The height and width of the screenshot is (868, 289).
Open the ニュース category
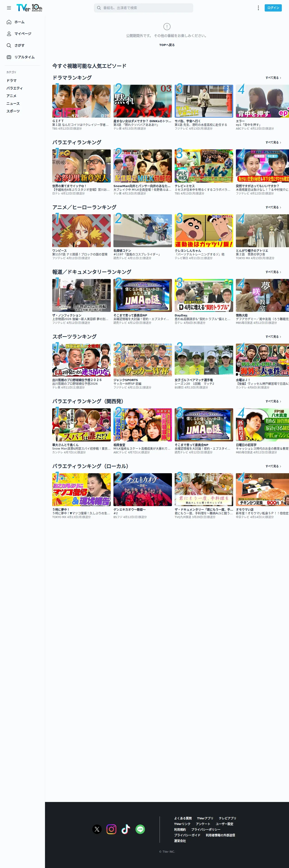[13, 104]
